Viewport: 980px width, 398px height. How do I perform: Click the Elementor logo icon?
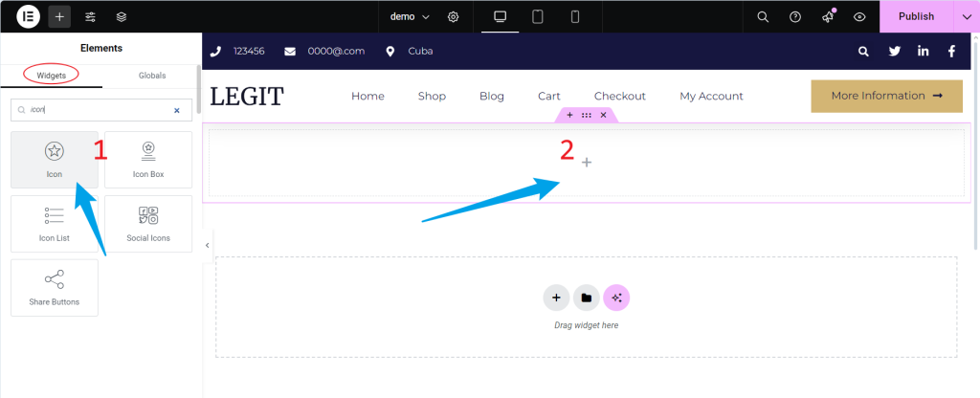pos(28,16)
